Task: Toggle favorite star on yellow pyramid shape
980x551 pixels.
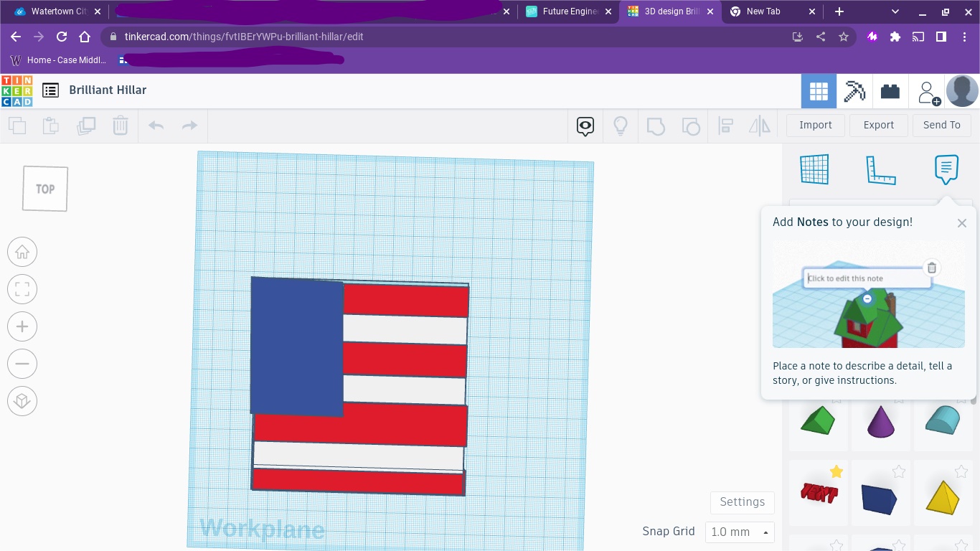Action: click(961, 471)
